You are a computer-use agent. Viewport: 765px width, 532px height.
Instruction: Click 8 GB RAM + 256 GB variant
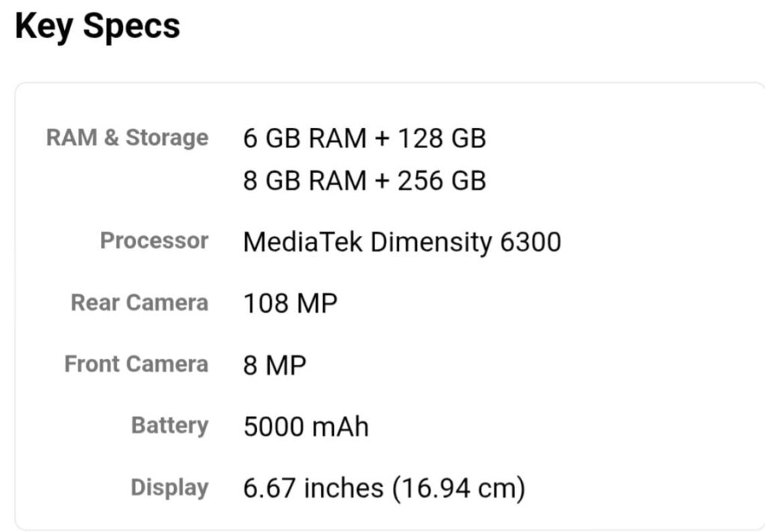point(365,181)
